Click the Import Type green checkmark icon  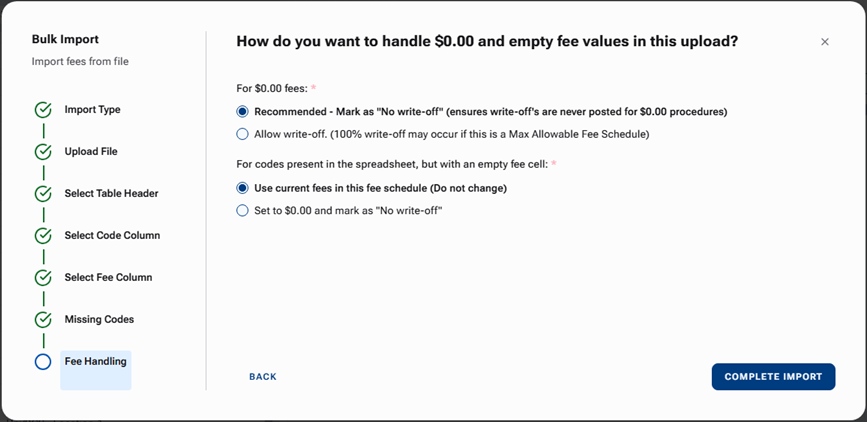43,110
